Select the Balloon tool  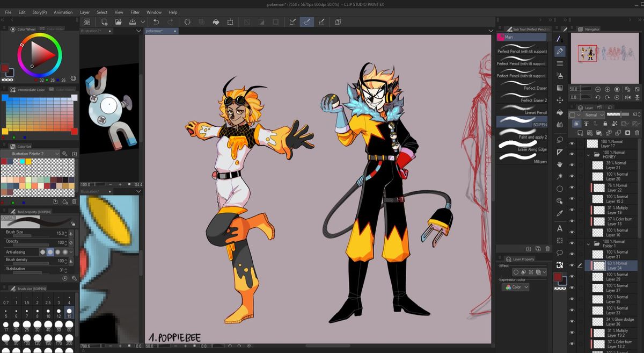coord(560,253)
